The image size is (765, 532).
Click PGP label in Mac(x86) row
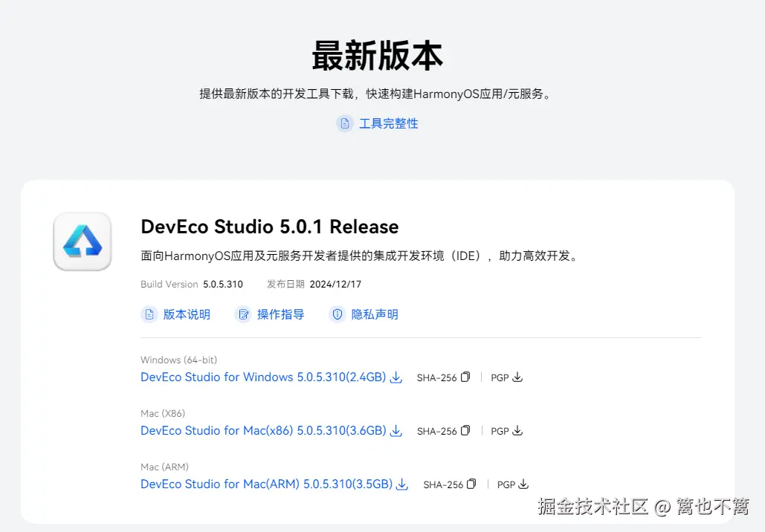(500, 432)
